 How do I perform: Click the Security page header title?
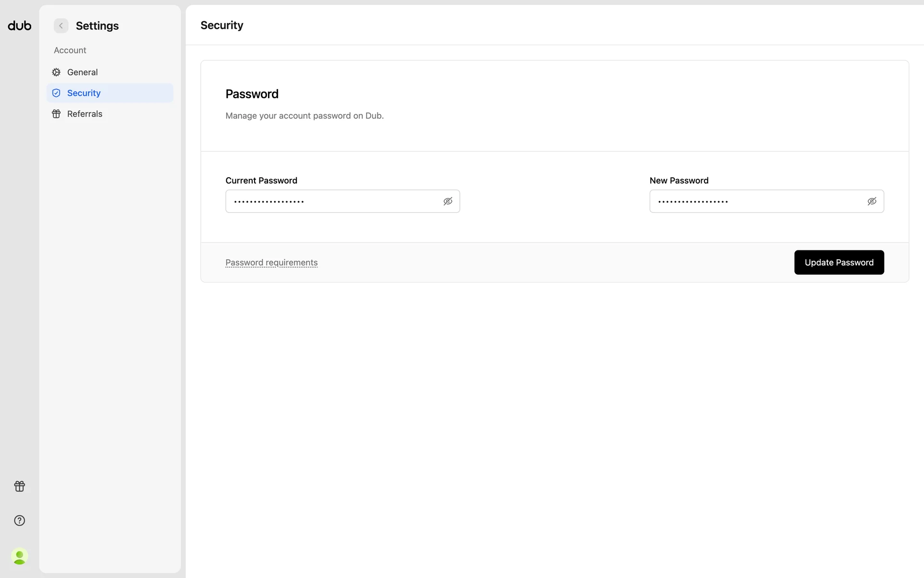point(222,25)
